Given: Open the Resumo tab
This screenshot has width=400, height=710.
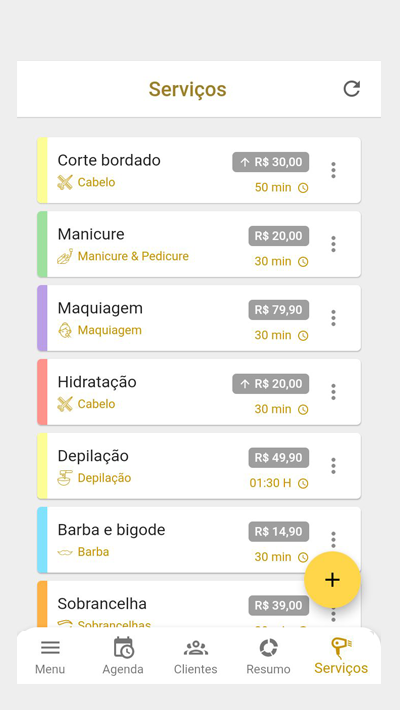Looking at the screenshot, I should [268, 656].
